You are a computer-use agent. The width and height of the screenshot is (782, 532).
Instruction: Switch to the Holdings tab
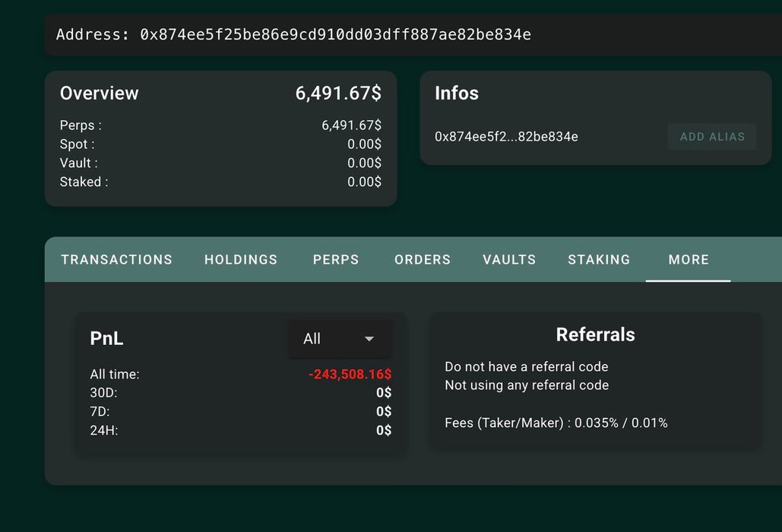(241, 260)
